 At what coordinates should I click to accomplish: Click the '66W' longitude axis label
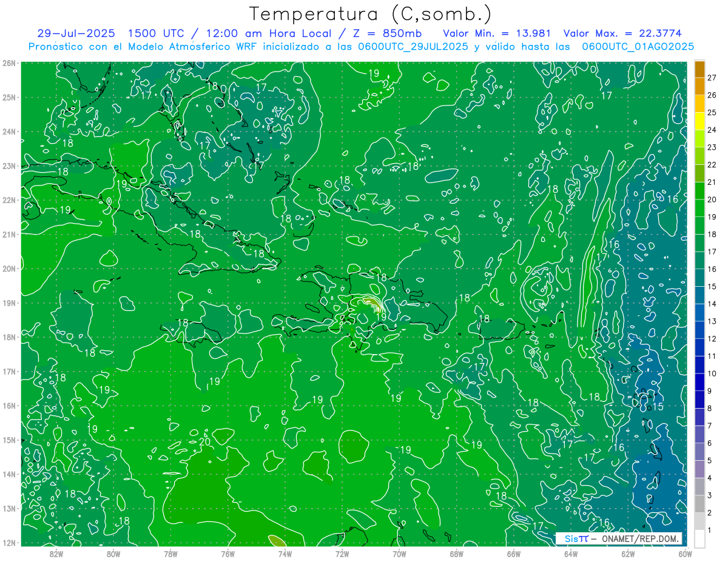coord(513,553)
